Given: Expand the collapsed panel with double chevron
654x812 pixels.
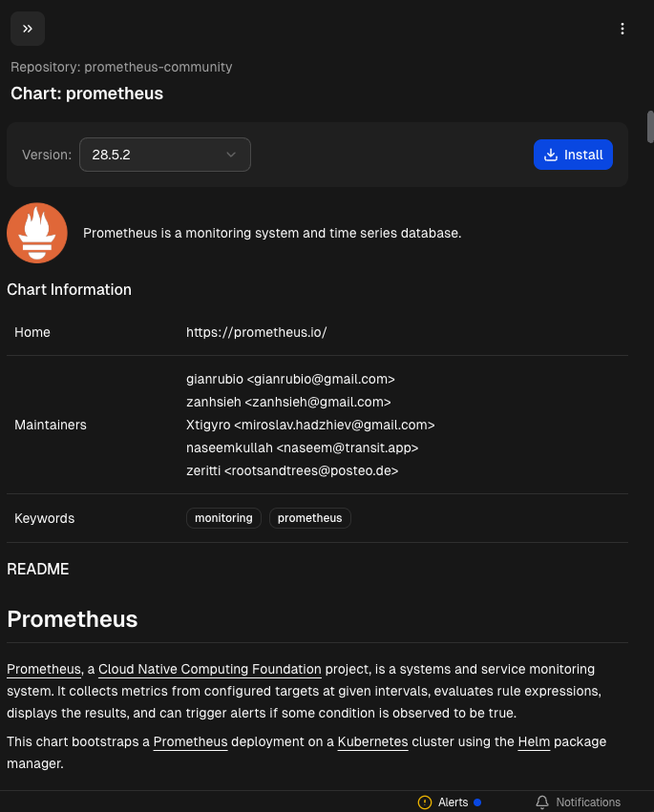Looking at the screenshot, I should pos(28,29).
